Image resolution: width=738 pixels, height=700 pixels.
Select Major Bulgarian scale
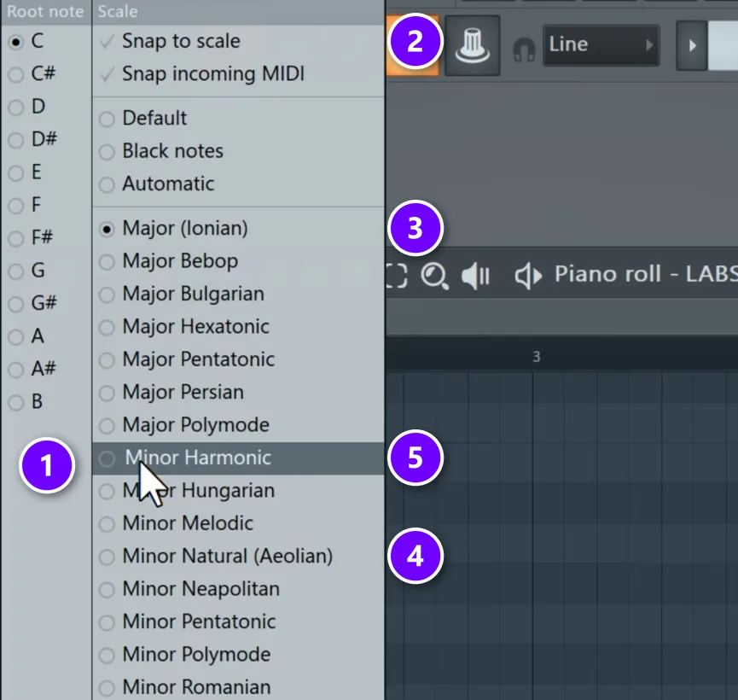tap(238, 294)
